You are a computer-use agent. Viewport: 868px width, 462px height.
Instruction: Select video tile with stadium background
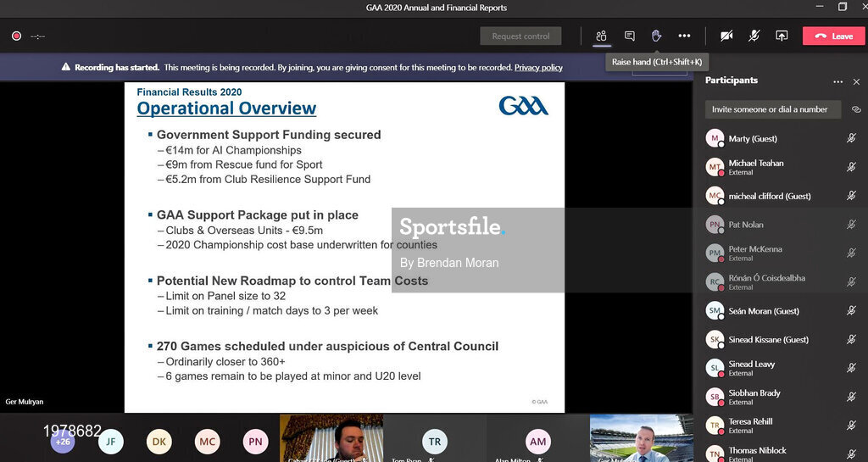click(641, 438)
